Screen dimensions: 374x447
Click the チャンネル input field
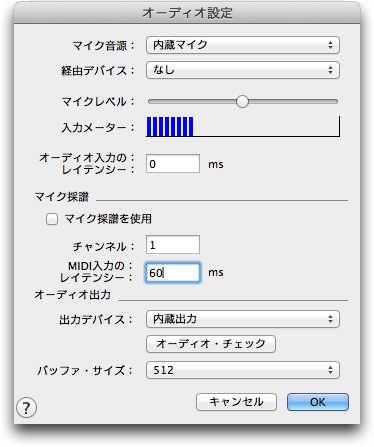173,245
